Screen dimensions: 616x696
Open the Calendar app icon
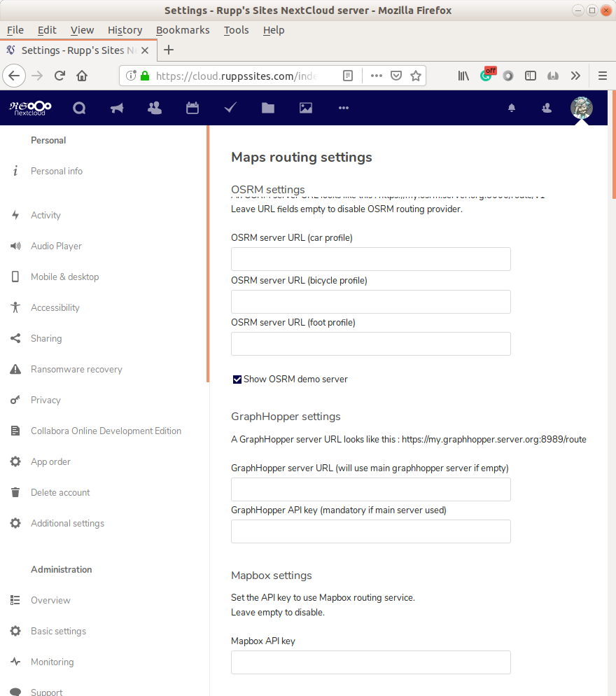pyautogui.click(x=192, y=108)
